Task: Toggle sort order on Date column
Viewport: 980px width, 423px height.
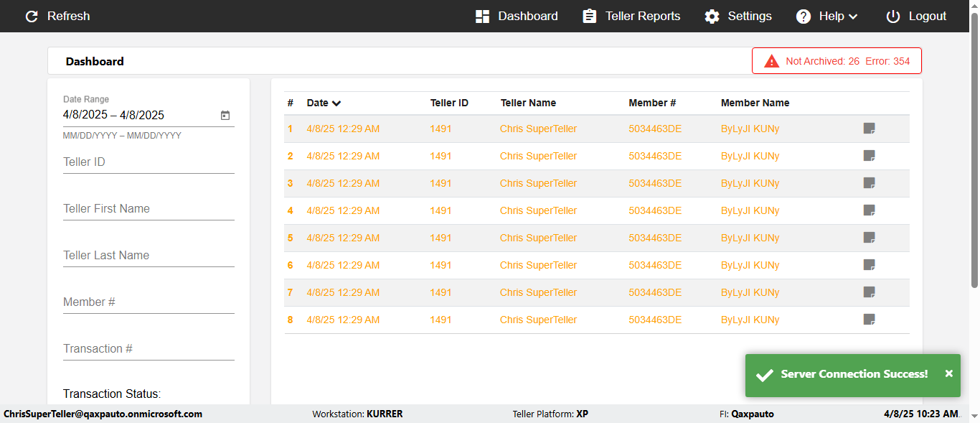Action: 324,103
